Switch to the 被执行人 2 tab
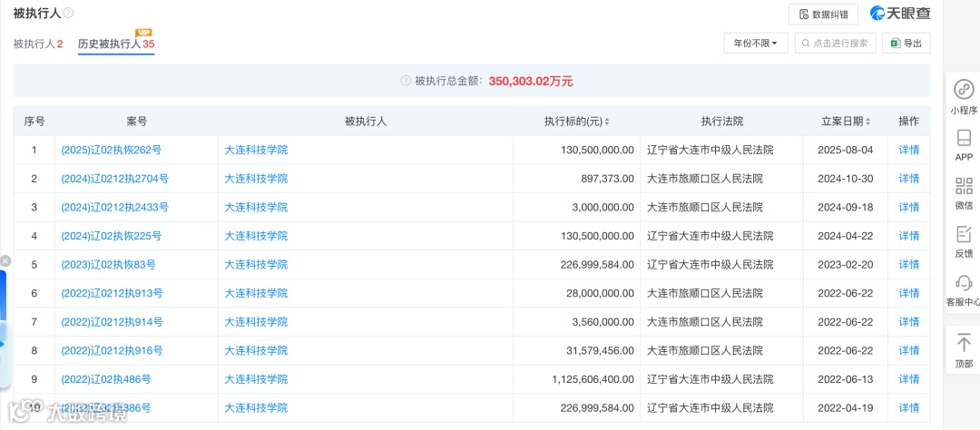 [38, 44]
